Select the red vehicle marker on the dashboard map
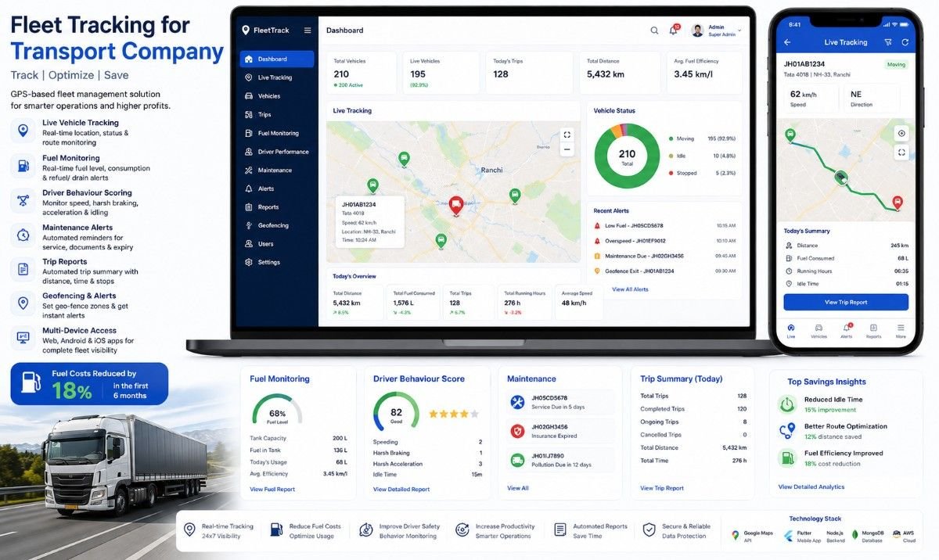 tap(456, 206)
